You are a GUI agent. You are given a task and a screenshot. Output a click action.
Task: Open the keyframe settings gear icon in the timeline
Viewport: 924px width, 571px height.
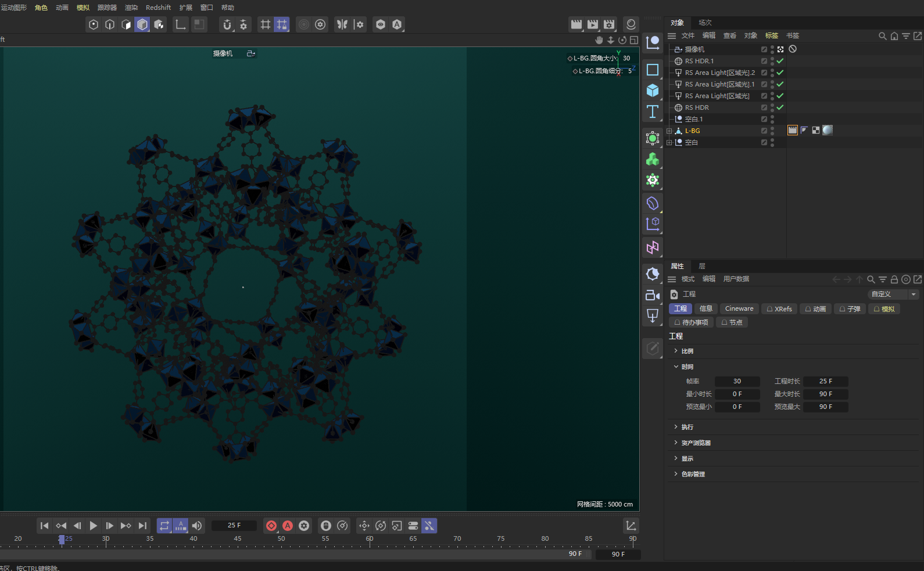304,526
